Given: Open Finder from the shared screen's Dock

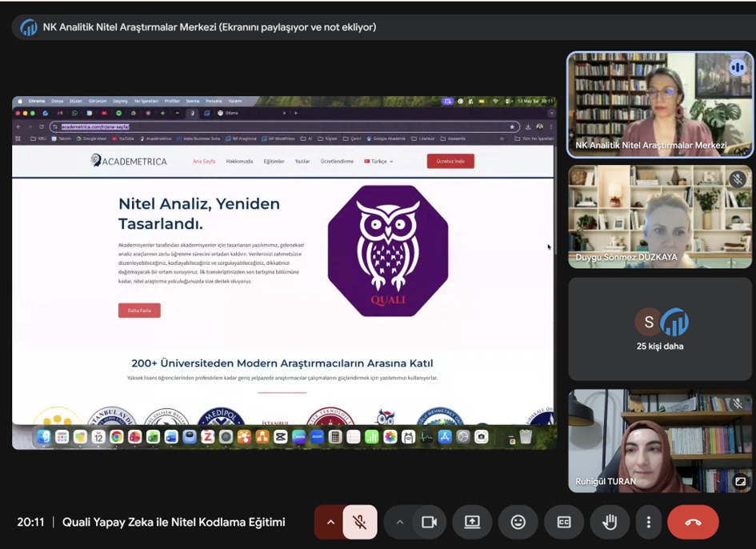Looking at the screenshot, I should 44,437.
